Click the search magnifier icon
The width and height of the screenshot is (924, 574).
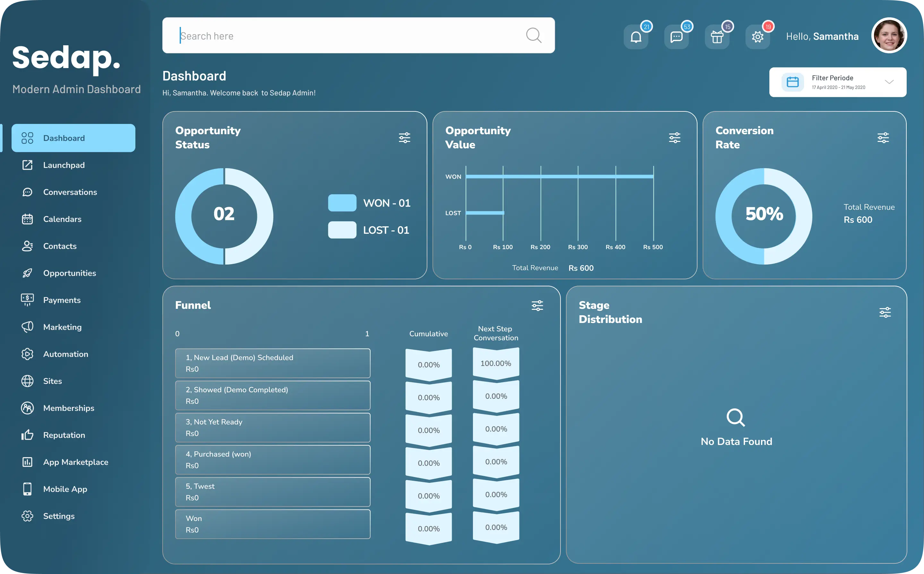533,35
